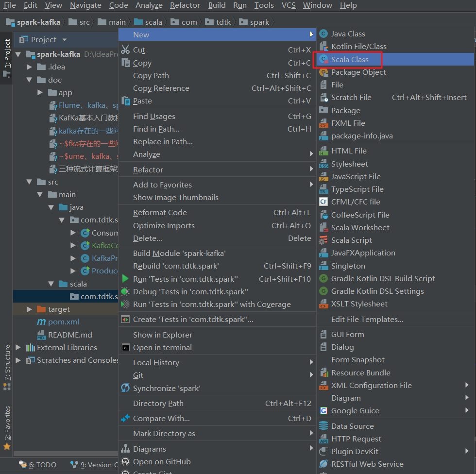
Task: Click the Data Source database icon
Action: [x=323, y=426]
